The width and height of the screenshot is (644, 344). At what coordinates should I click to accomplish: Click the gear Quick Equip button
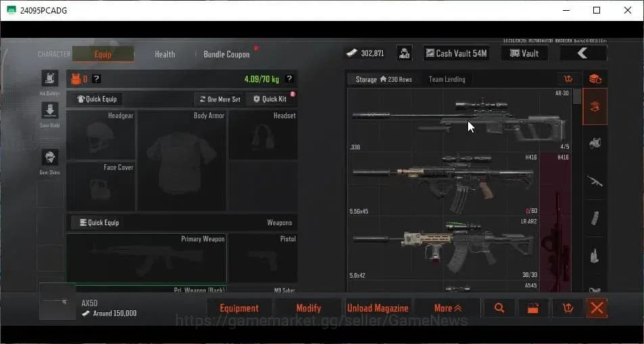[97, 99]
